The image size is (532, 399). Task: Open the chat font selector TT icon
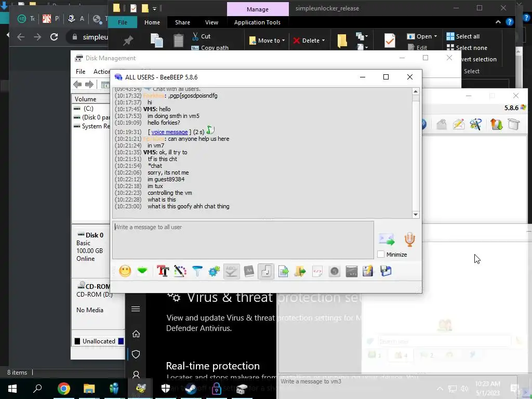tap(163, 271)
